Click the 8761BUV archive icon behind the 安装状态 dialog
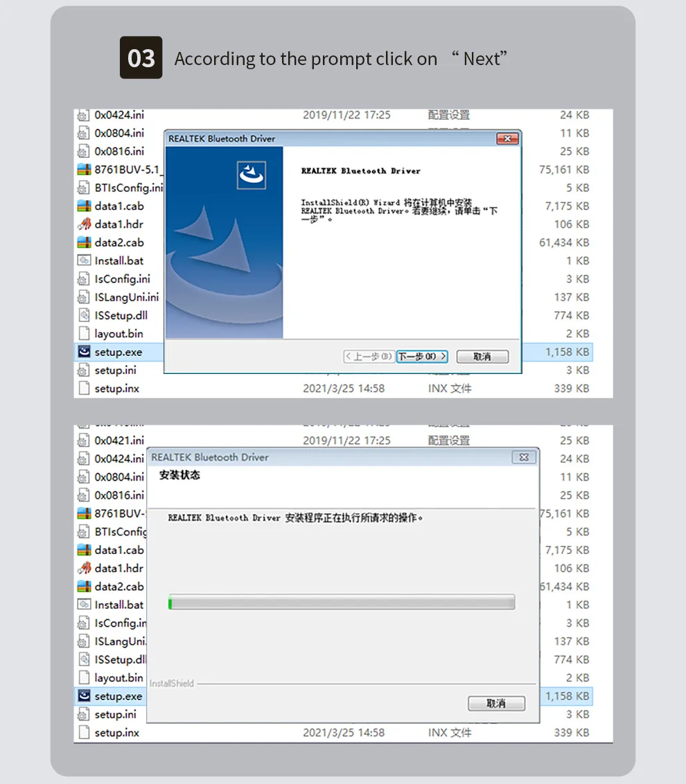This screenshot has width=686, height=784. coord(84,513)
